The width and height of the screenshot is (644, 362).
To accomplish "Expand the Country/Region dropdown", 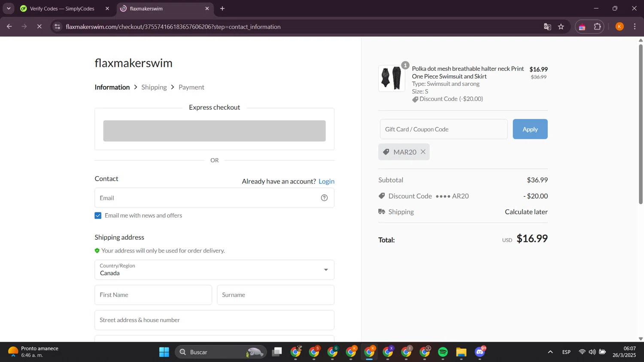I will pos(214,270).
